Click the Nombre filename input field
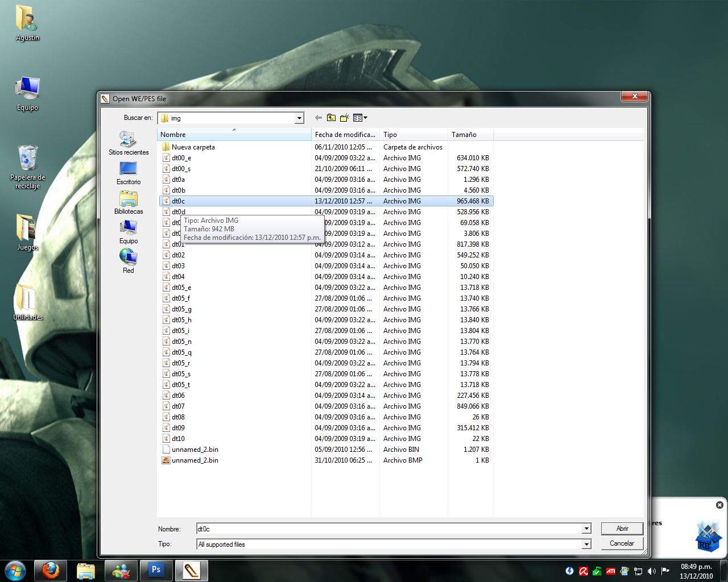The height and width of the screenshot is (582, 728). coord(389,529)
